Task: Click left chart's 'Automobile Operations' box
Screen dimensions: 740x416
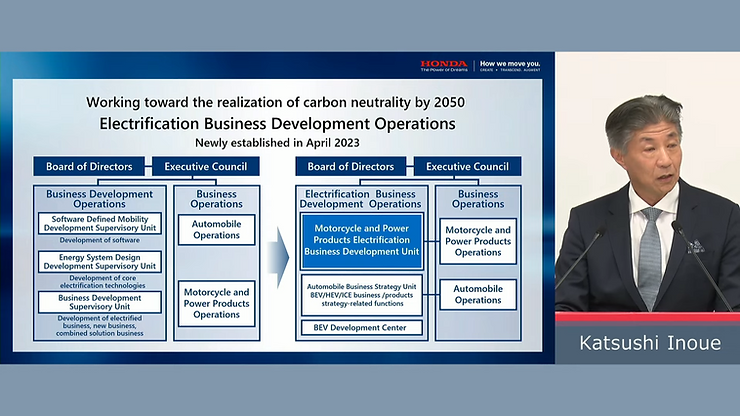Action: pos(217,229)
